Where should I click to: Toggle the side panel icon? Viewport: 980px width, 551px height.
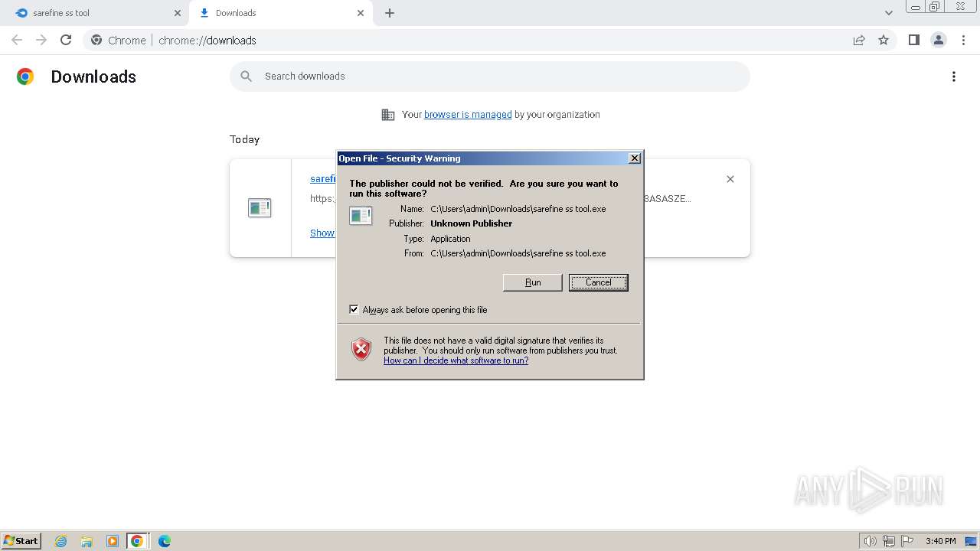[913, 40]
